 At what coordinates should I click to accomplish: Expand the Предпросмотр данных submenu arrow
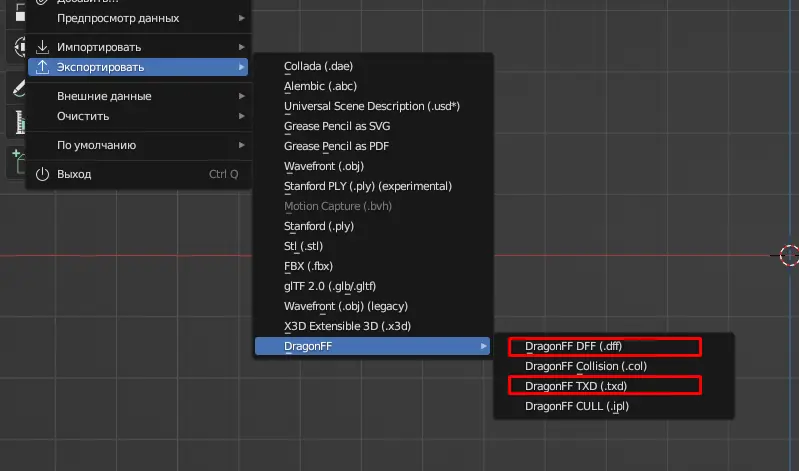tap(241, 18)
